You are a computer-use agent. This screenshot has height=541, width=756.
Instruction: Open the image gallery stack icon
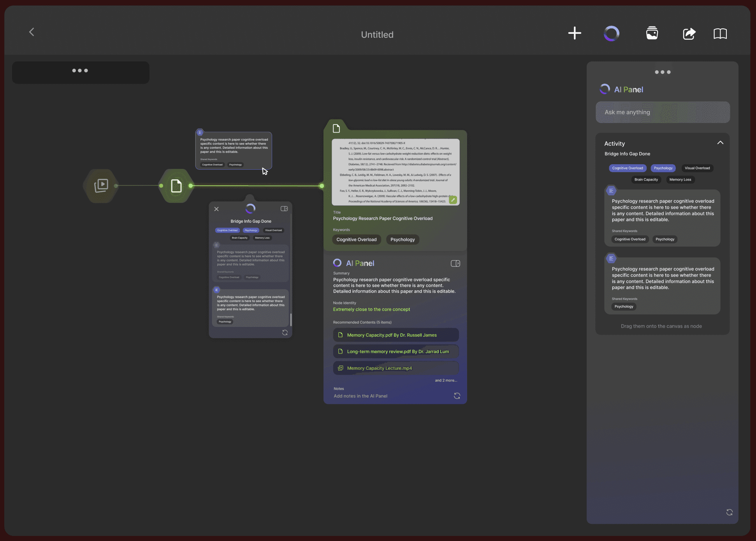point(652,33)
